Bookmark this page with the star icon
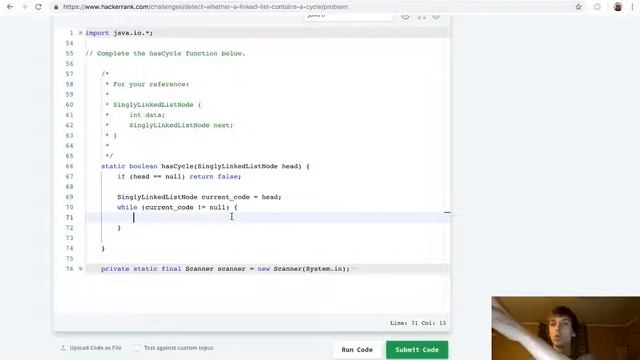640x360 pixels. 578,7
